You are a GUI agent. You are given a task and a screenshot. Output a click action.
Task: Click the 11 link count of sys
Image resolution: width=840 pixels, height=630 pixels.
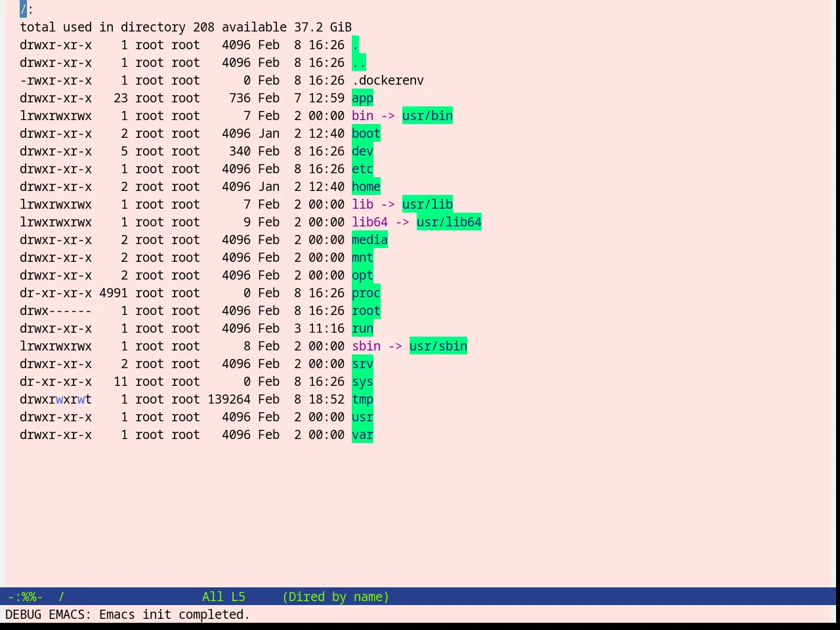[x=121, y=382]
